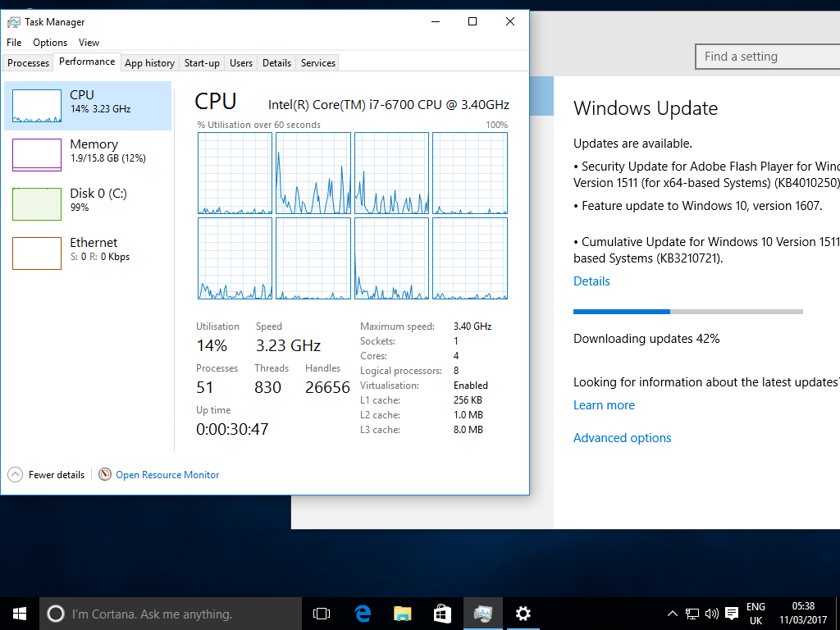
Task: Launch Microsoft Edge from the taskbar
Action: [x=363, y=614]
